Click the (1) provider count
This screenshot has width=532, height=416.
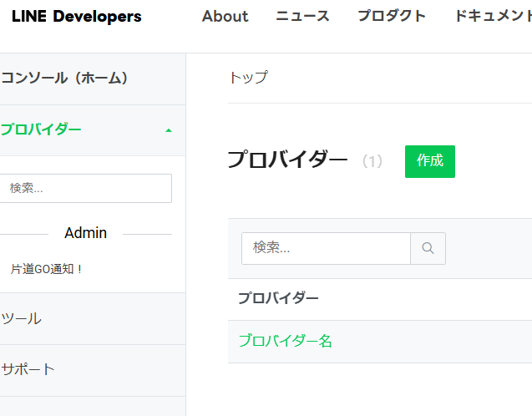pos(372,161)
